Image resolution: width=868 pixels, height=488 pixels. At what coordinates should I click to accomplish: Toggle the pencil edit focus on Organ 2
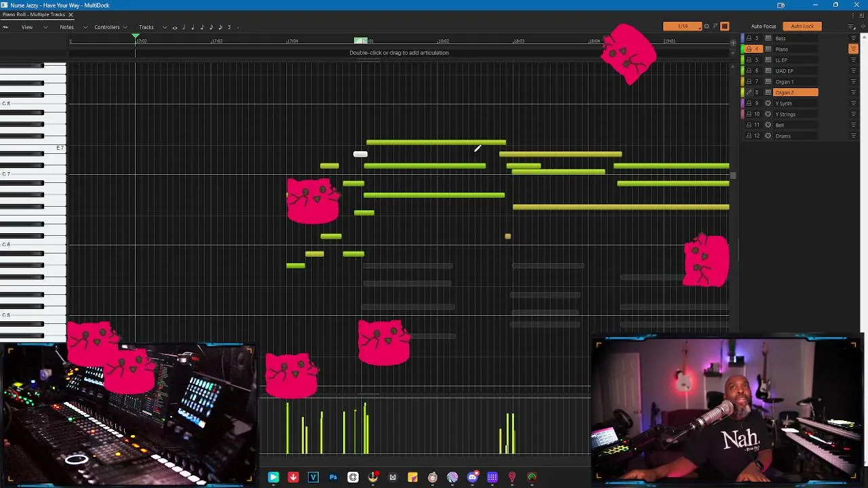[x=749, y=92]
